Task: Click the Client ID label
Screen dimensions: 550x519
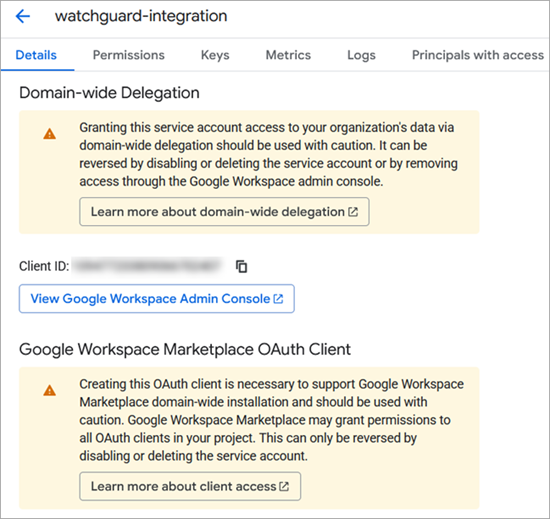Action: 45,266
